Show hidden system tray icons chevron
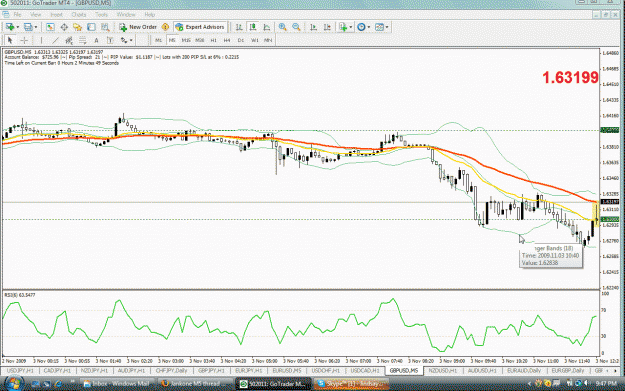This screenshot has height=391, width=625. coord(529,384)
